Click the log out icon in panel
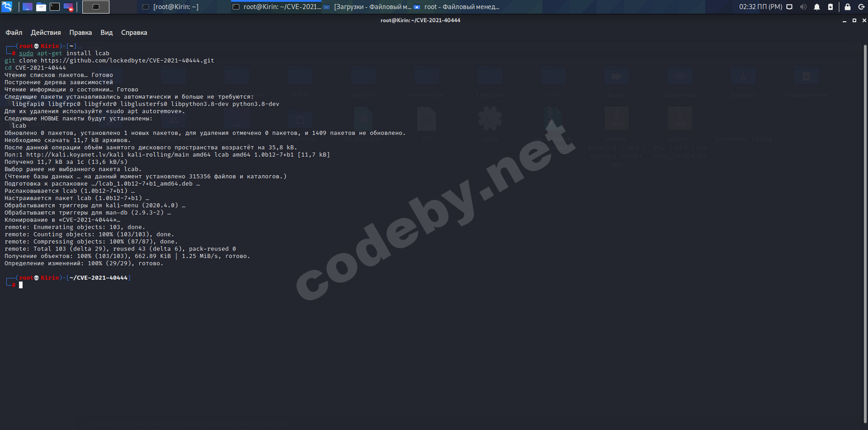Screen dimensions: 868x430 [x=861, y=7]
